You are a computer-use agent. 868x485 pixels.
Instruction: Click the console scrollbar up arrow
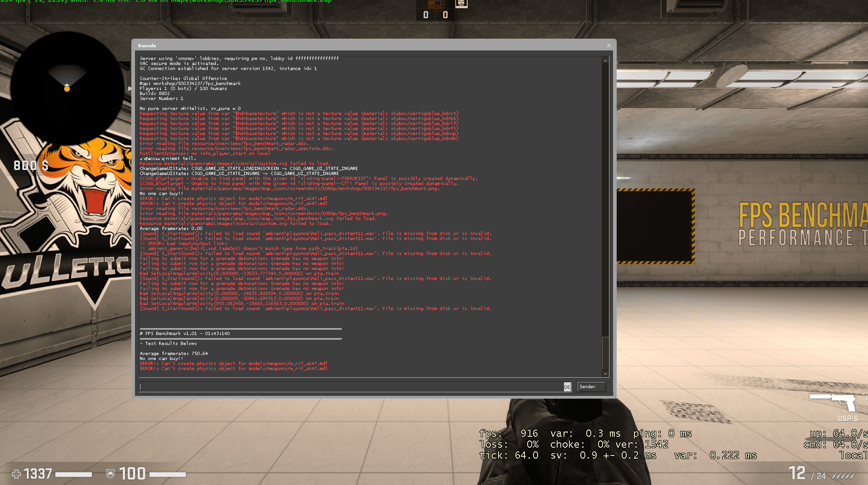coord(605,60)
